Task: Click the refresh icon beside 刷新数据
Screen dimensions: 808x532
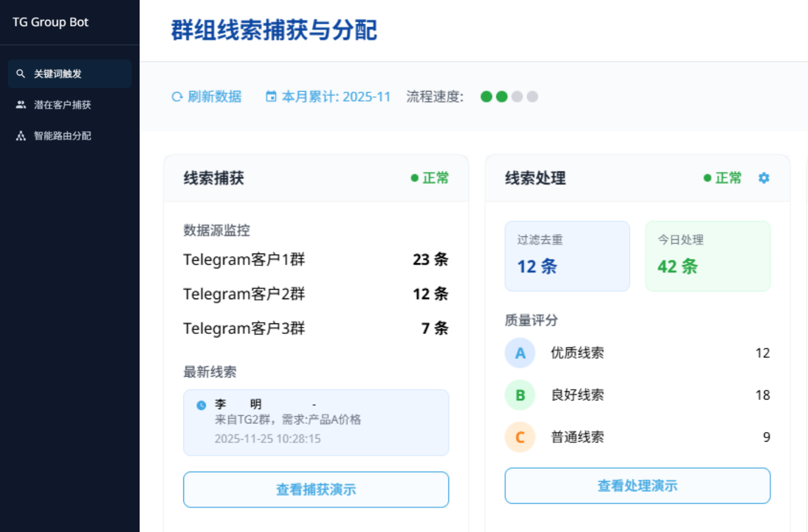Action: [176, 96]
